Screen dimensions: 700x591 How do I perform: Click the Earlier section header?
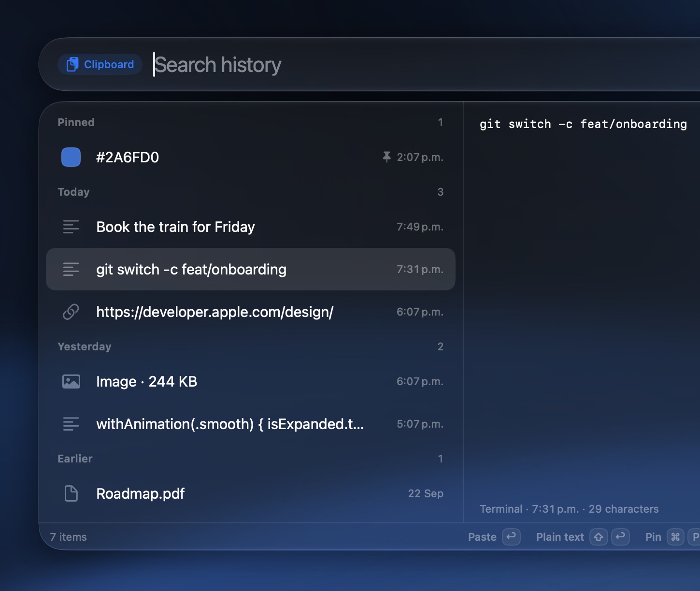click(x=75, y=459)
